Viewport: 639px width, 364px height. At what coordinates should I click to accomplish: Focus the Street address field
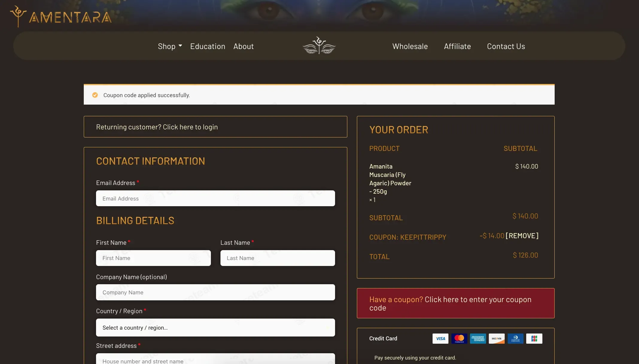pyautogui.click(x=215, y=359)
